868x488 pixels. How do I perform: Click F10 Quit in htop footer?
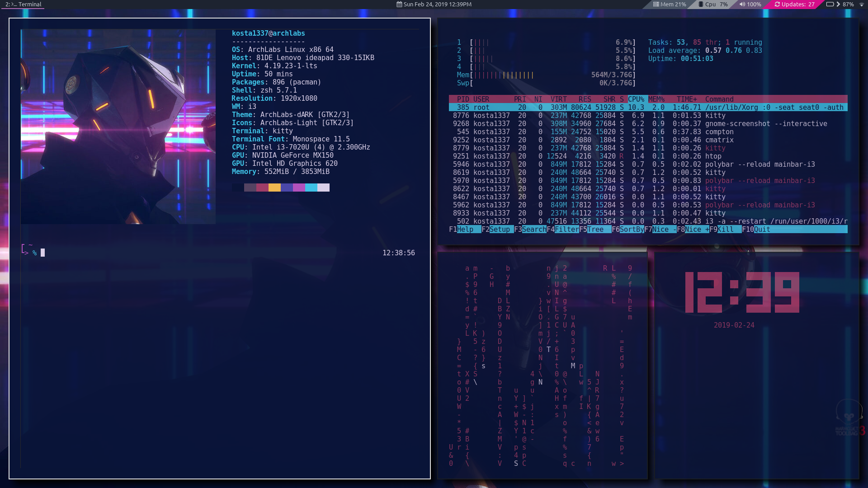point(756,230)
